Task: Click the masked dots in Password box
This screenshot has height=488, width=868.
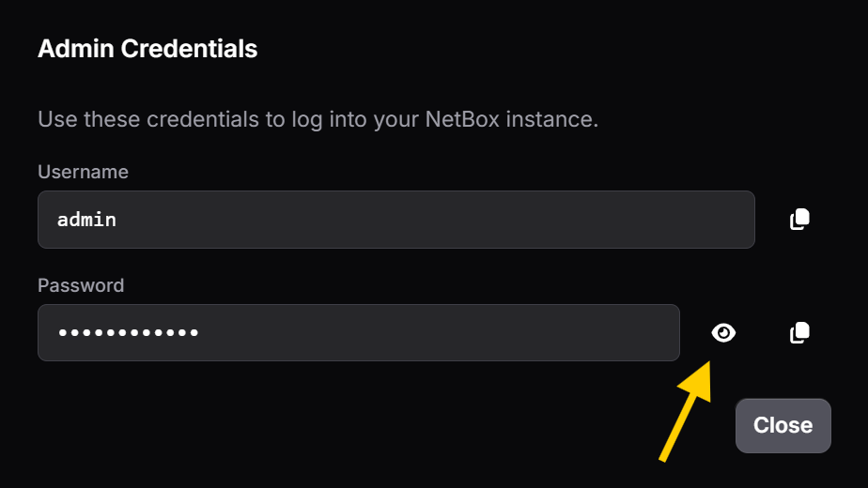Action: [128, 332]
